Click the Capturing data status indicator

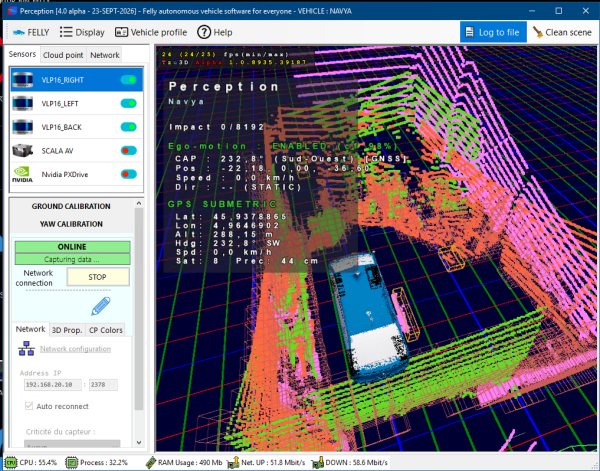pos(72,259)
